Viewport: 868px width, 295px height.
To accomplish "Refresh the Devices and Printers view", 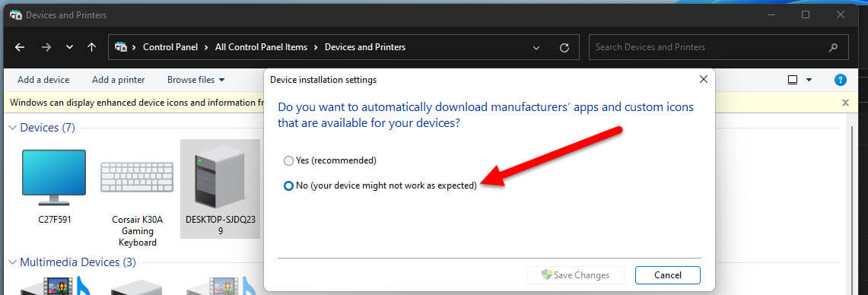I will [x=564, y=48].
